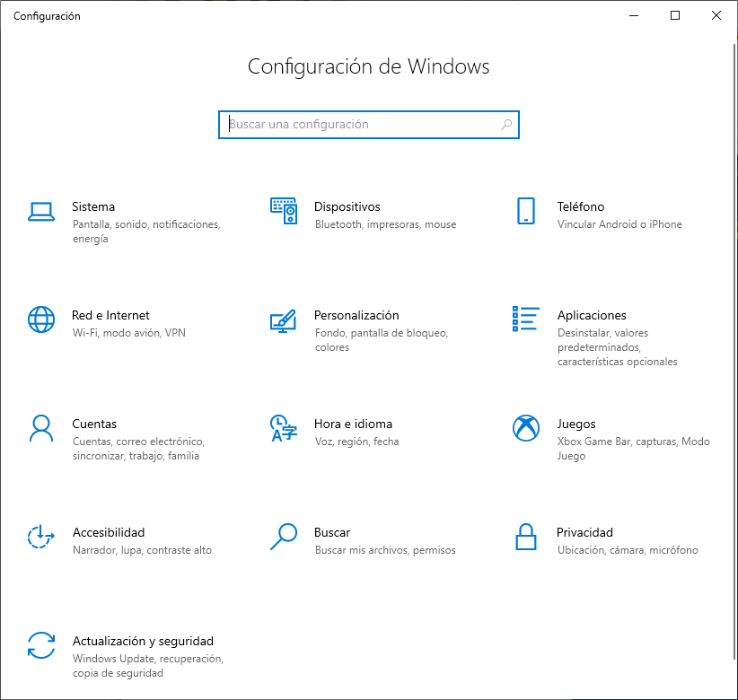Viewport: 738px width, 700px height.
Task: Select the Cuentas person icon
Action: pyautogui.click(x=41, y=428)
